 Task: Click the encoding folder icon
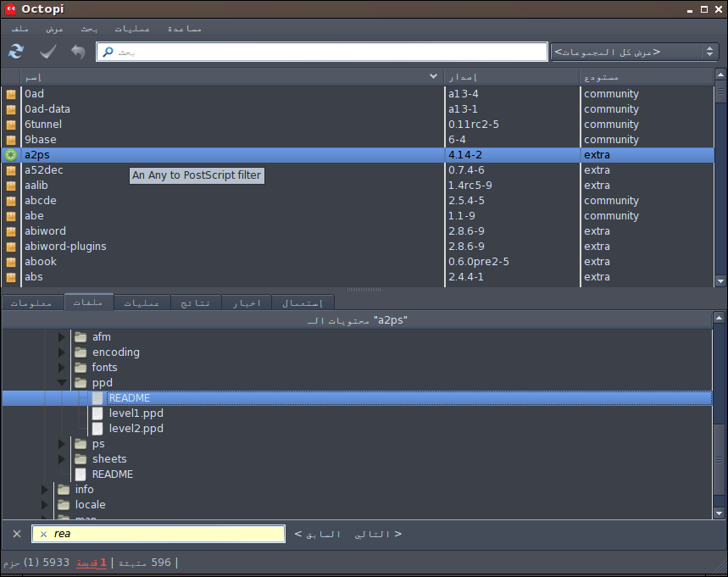(x=81, y=352)
